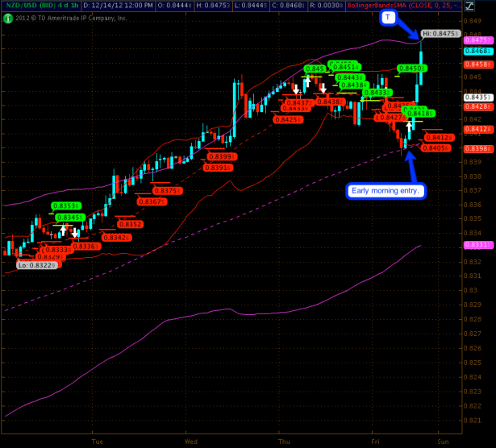Click the 'Wed' date label on time axis
The width and height of the screenshot is (496, 448).
(191, 442)
